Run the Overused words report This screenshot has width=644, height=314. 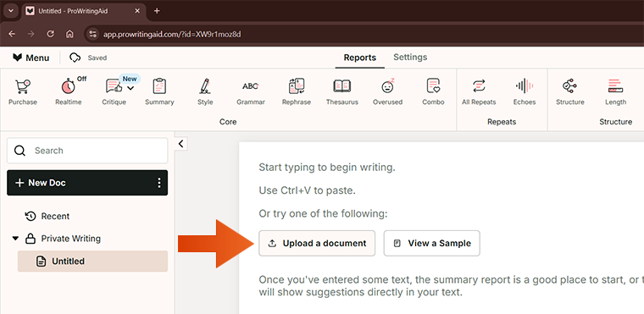(x=387, y=92)
